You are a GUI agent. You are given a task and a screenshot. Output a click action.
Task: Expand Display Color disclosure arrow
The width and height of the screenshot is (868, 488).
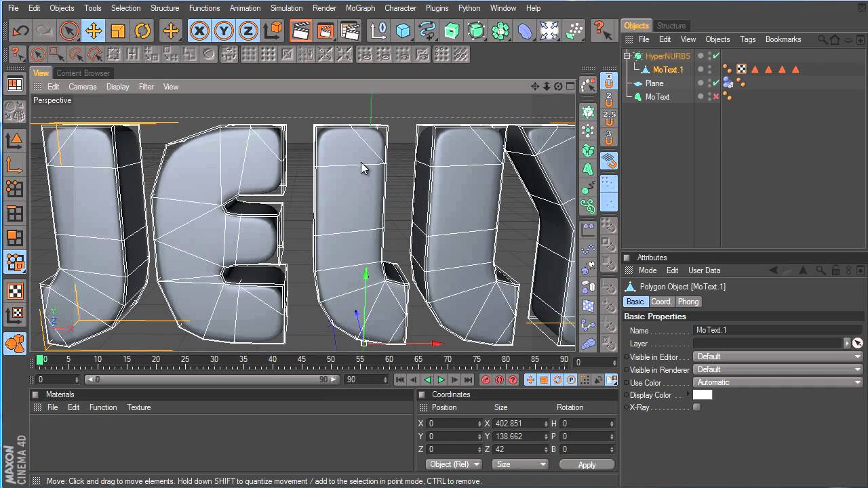coord(689,394)
